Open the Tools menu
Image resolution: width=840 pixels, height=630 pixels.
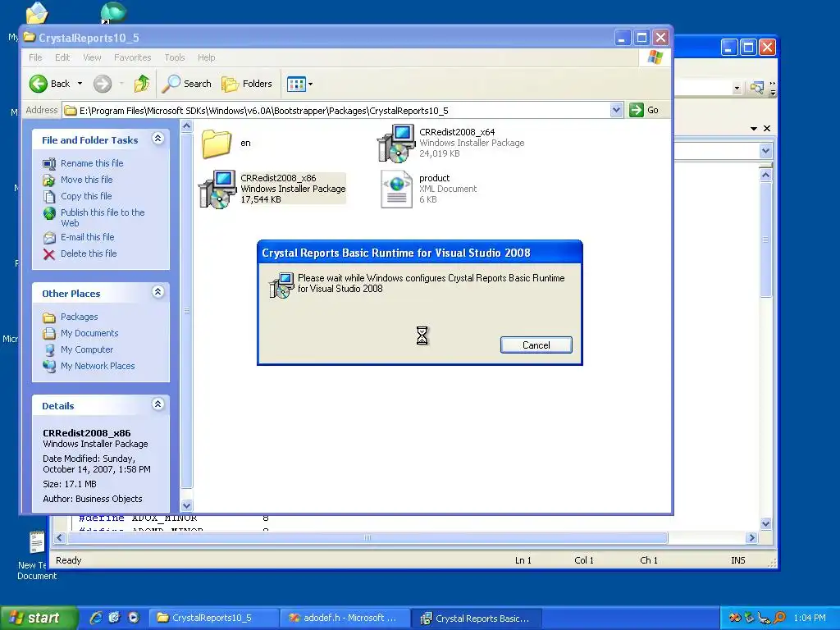click(x=175, y=57)
